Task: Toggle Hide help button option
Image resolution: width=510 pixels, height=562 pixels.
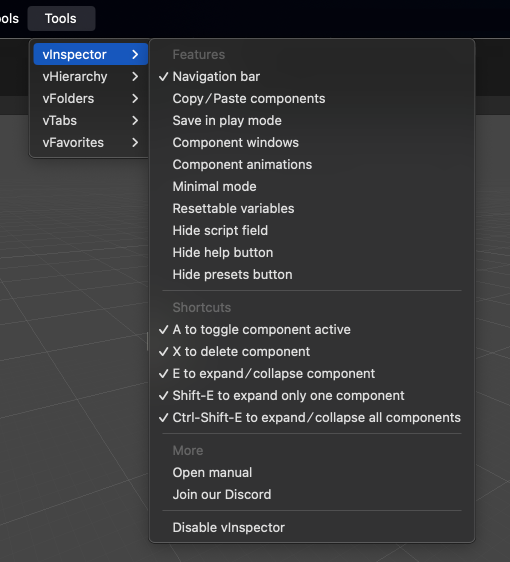Action: coord(312,253)
